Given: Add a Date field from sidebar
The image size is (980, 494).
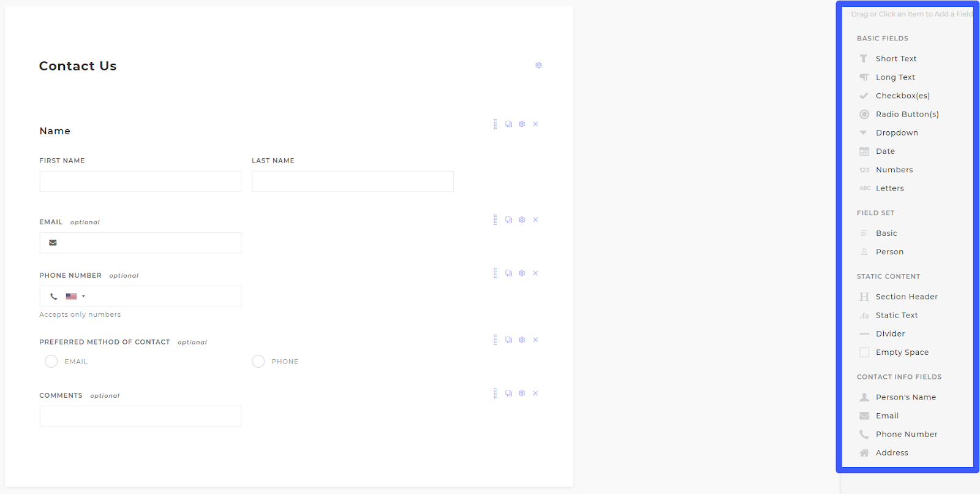Looking at the screenshot, I should click(x=885, y=151).
